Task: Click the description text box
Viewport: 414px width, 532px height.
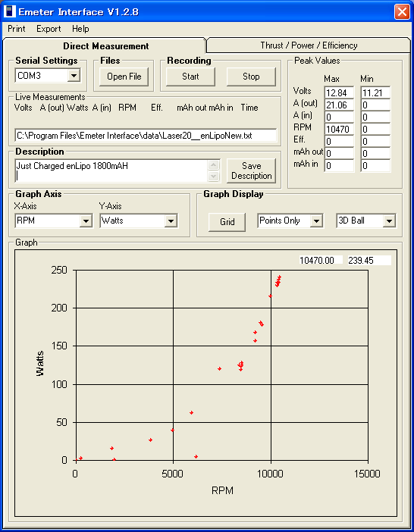Action: pos(111,171)
